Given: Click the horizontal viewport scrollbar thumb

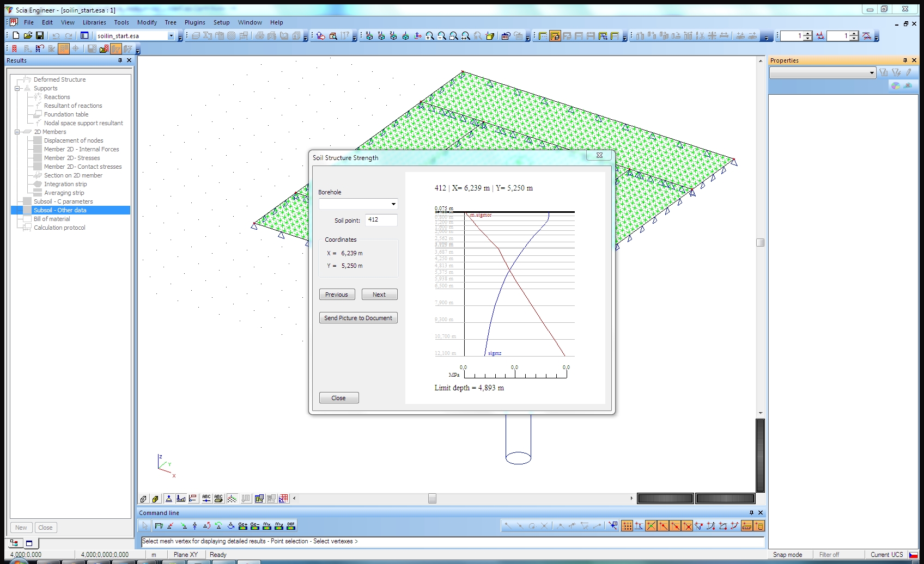Looking at the screenshot, I should point(432,498).
